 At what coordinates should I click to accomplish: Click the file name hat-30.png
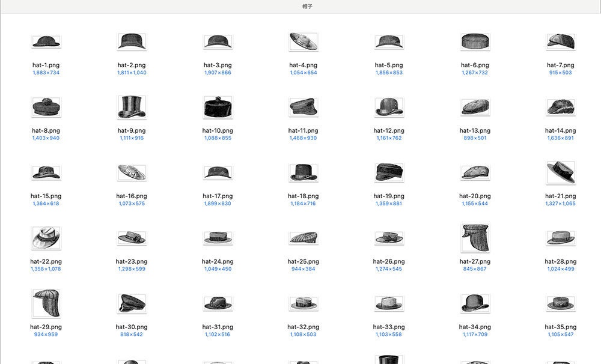(132, 327)
